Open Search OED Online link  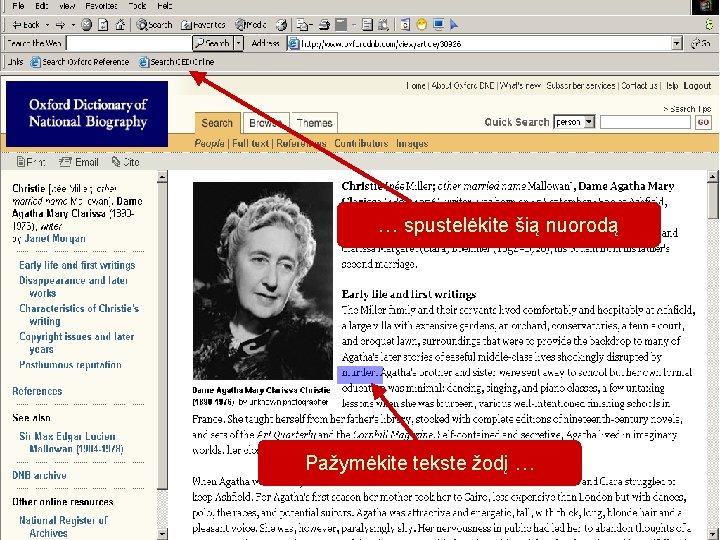pos(177,62)
